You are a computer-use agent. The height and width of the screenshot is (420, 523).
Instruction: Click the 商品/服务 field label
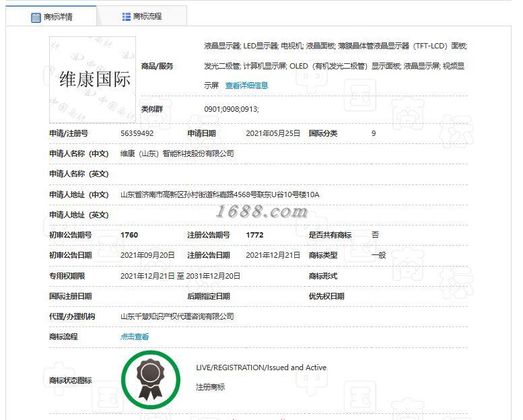click(x=157, y=66)
